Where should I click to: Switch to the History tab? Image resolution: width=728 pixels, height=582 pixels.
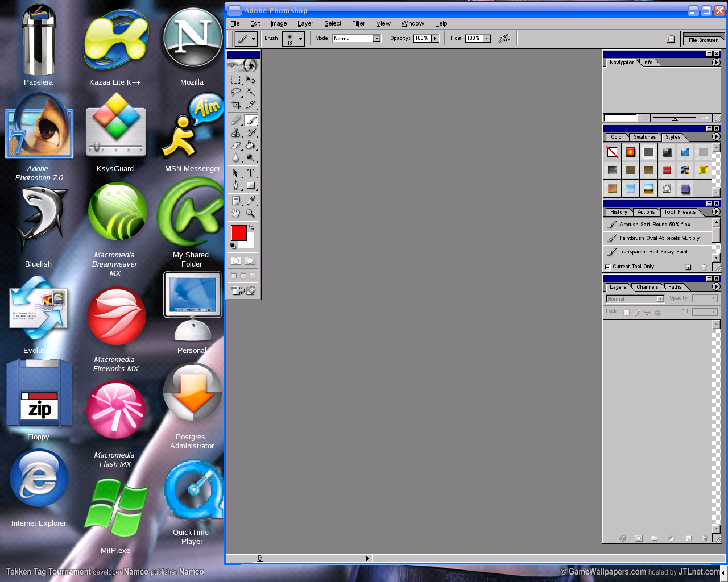pyautogui.click(x=619, y=212)
